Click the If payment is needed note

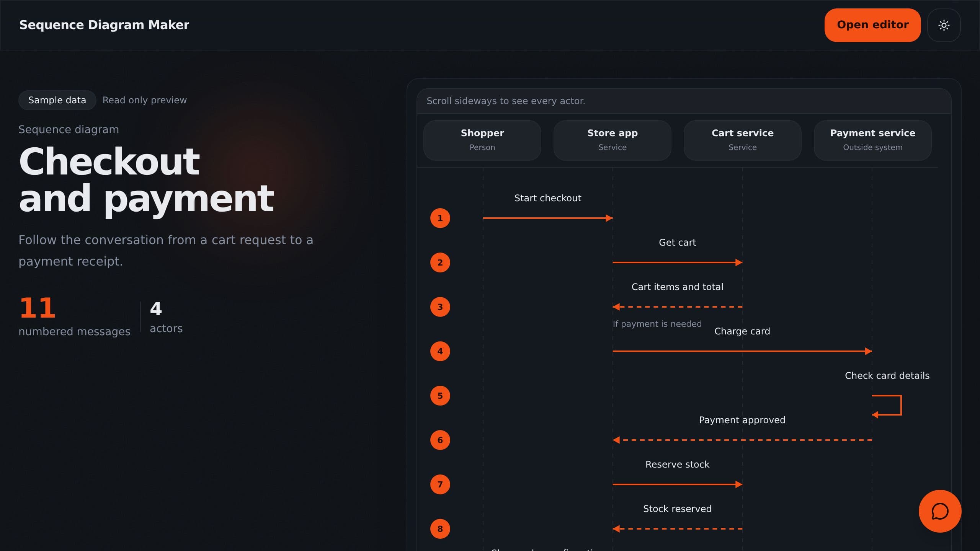tap(657, 324)
